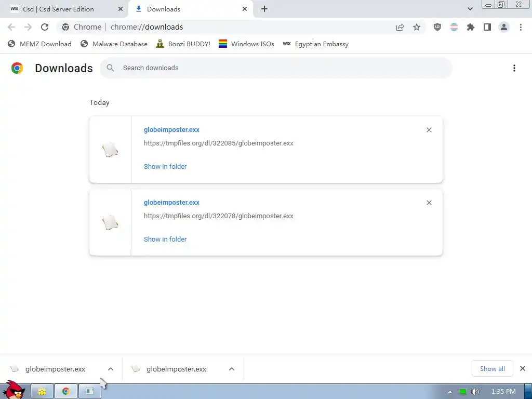This screenshot has width=532, height=399.
Task: Click the Chrome logo beside Downloads title
Action: click(x=17, y=68)
